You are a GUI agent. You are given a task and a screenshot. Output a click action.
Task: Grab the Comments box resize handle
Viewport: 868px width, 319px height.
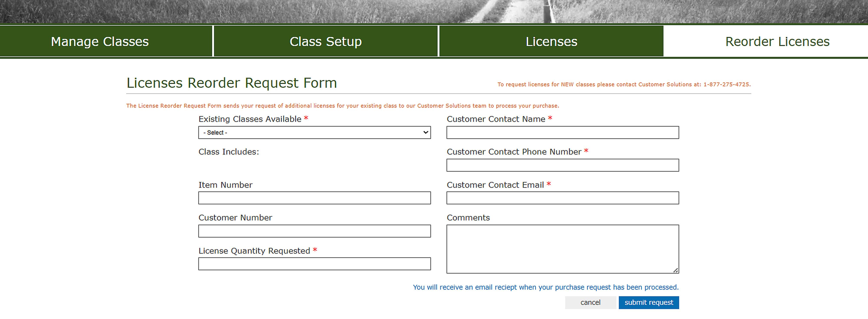[x=675, y=270]
